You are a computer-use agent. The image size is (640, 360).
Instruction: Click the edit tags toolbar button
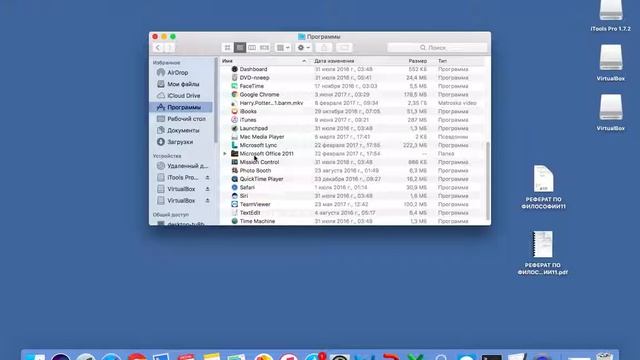pyautogui.click(x=344, y=48)
